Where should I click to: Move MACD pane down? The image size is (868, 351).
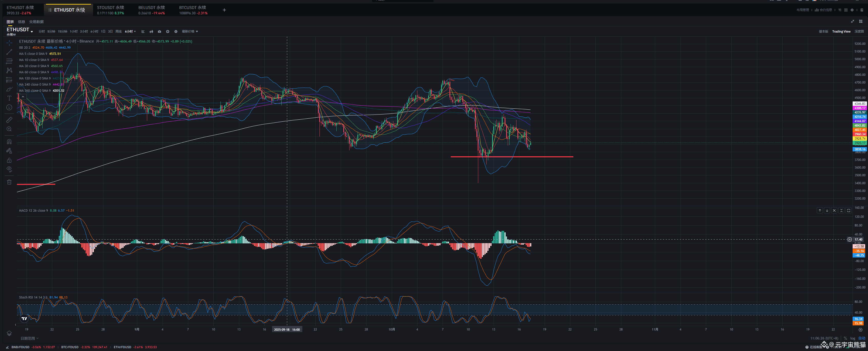click(827, 210)
